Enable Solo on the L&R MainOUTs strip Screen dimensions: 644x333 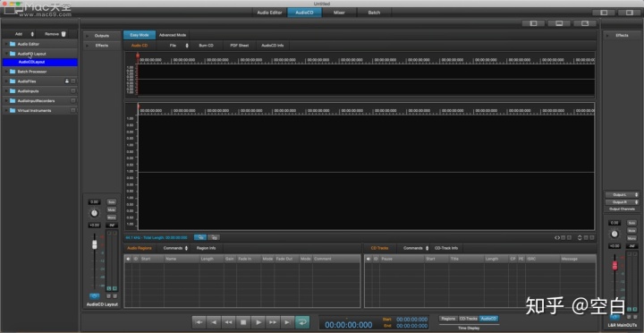click(631, 223)
